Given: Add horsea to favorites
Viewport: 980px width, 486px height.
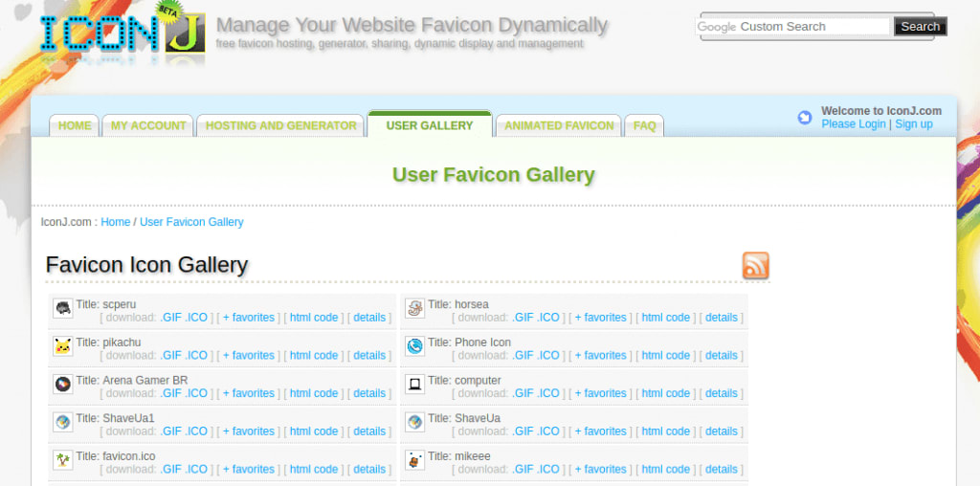Looking at the screenshot, I should click(601, 318).
